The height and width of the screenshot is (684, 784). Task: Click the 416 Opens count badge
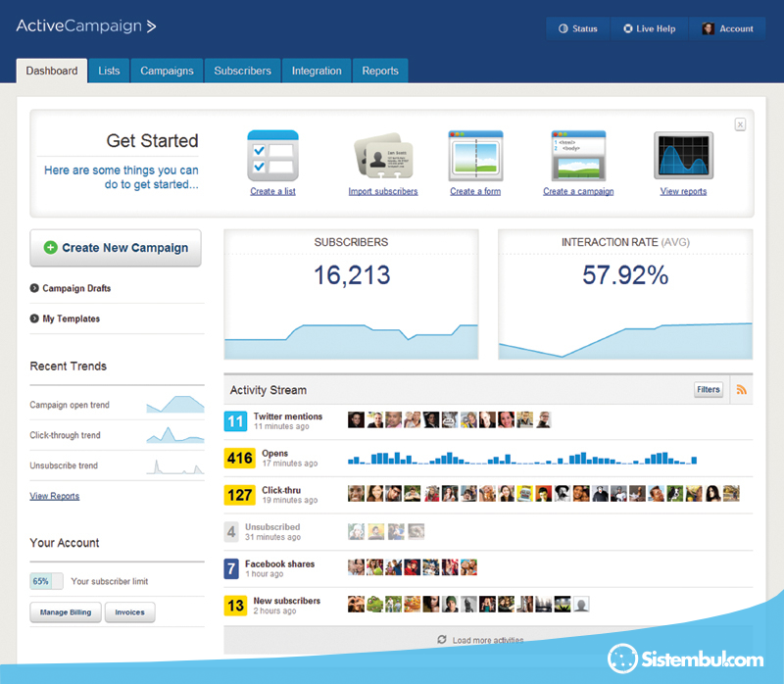click(239, 458)
